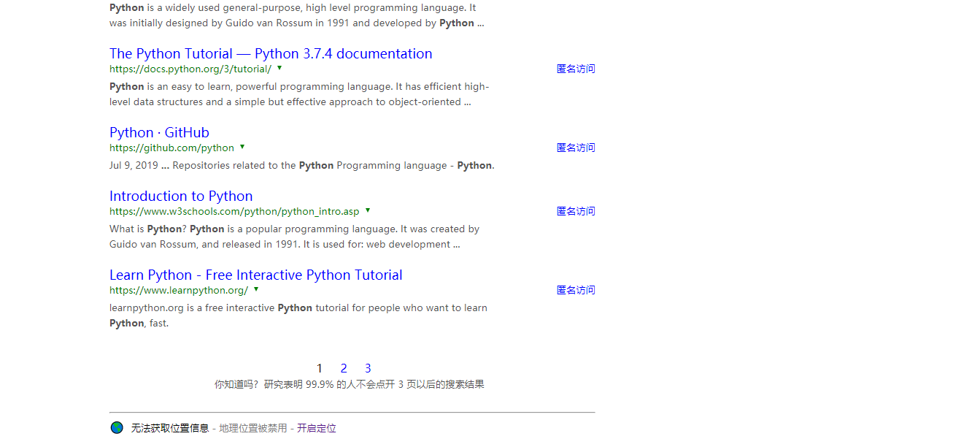Click 匿名访问 next to Python GitHub result

576,148
